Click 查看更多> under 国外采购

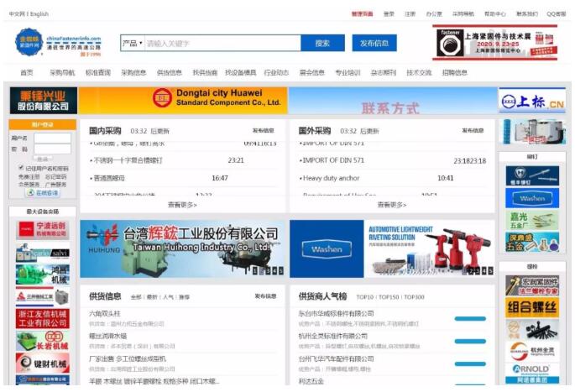pos(392,205)
